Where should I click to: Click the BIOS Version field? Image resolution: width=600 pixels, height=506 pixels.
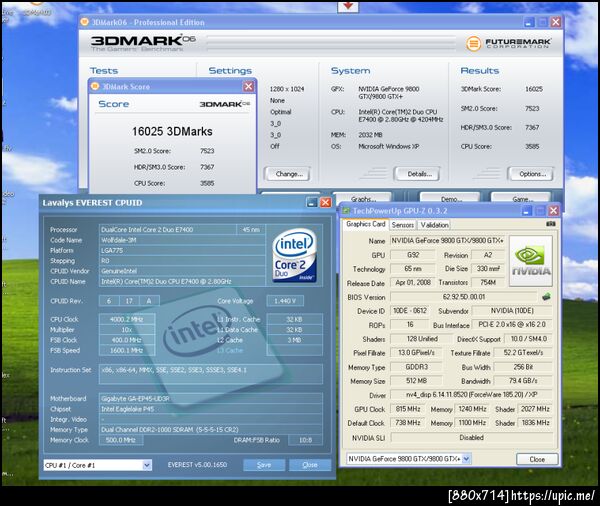[x=463, y=297]
